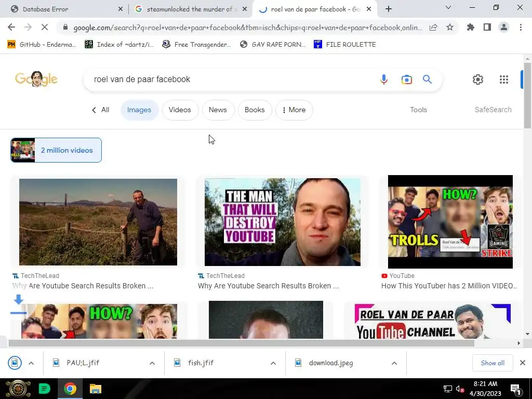Screen dimensions: 532x399
Task: Open the Extensions puzzle icon
Action: point(471,28)
